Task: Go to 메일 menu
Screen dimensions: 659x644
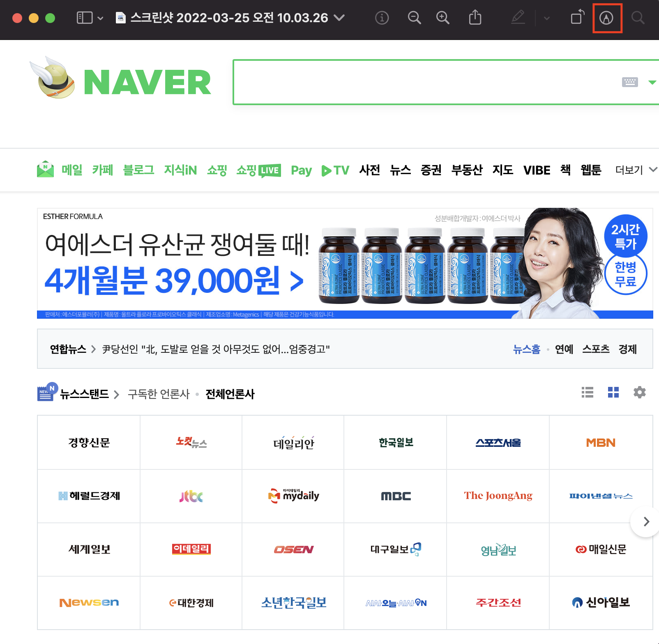Action: [72, 170]
